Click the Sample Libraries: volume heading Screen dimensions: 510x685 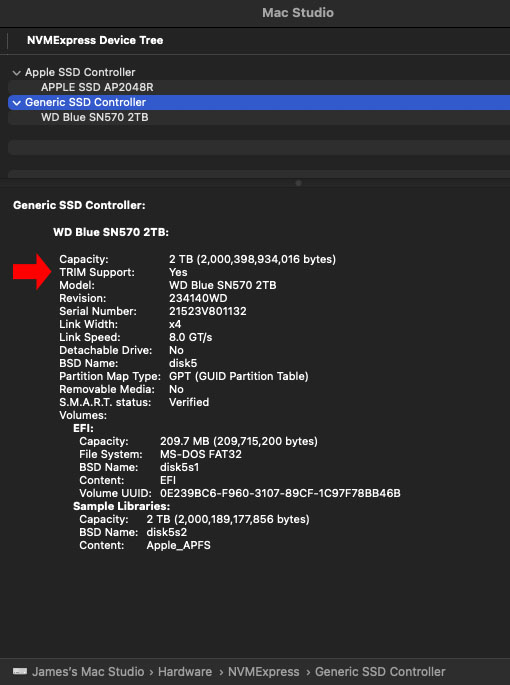point(121,506)
